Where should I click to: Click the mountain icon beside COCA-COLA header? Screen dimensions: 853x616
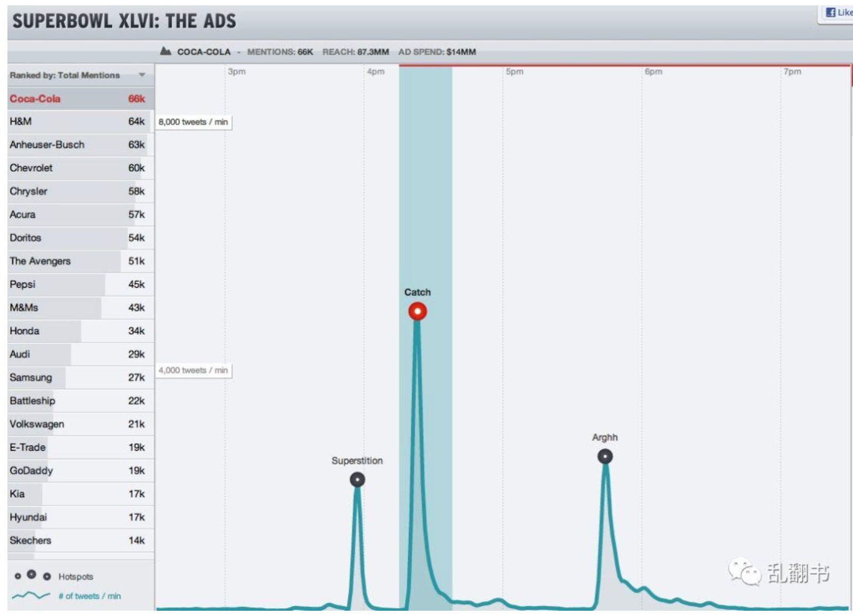166,51
